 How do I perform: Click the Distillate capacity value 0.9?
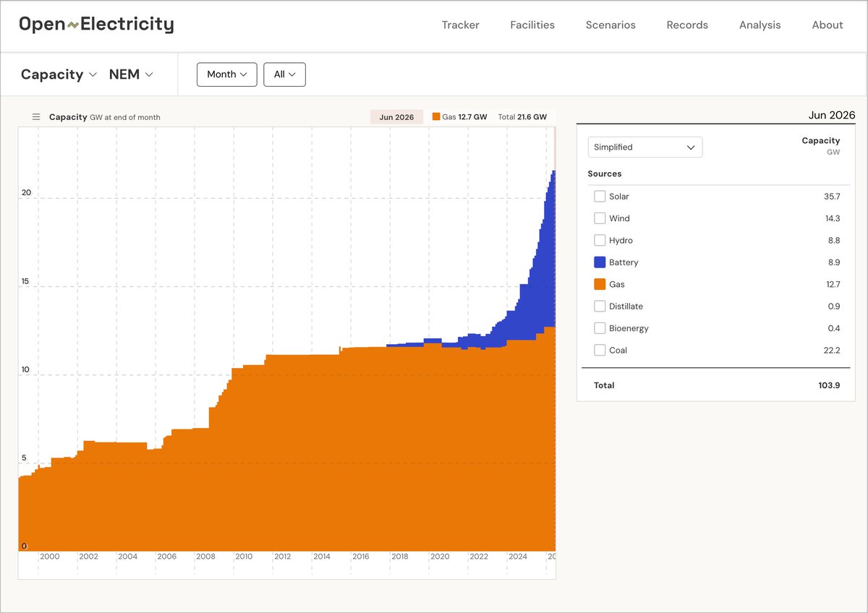pos(834,306)
